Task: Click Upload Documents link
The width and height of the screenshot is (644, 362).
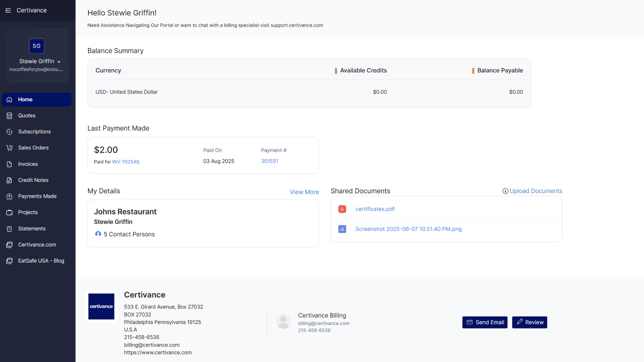Action: (x=535, y=191)
